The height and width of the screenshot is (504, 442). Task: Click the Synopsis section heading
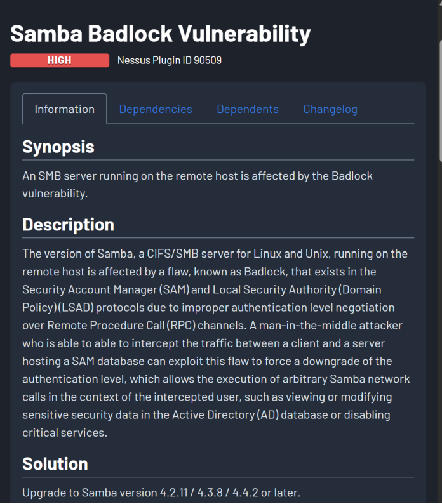(58, 147)
